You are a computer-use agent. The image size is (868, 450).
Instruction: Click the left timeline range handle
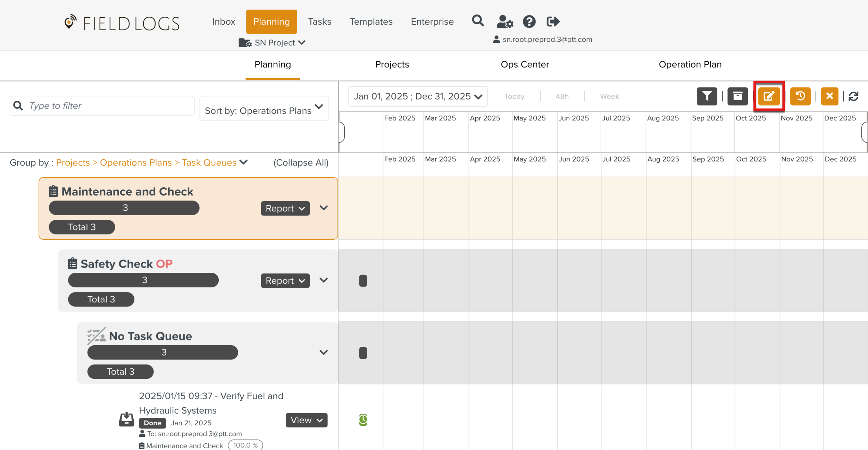[342, 132]
